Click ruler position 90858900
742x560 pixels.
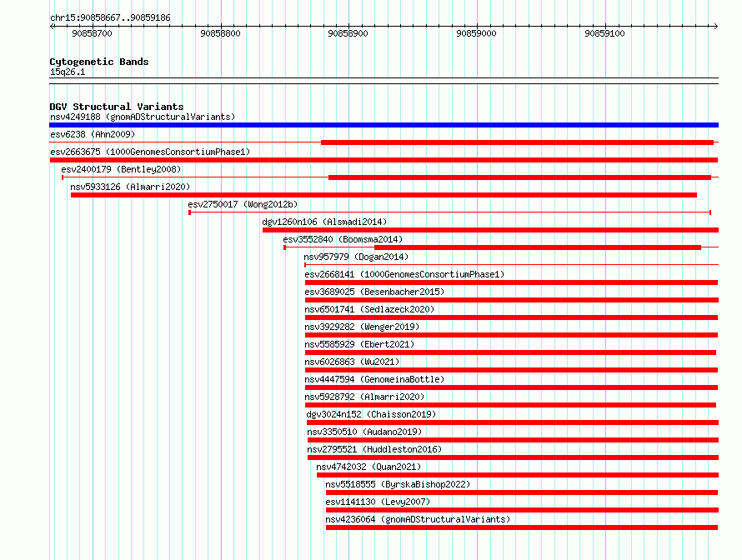pos(348,33)
